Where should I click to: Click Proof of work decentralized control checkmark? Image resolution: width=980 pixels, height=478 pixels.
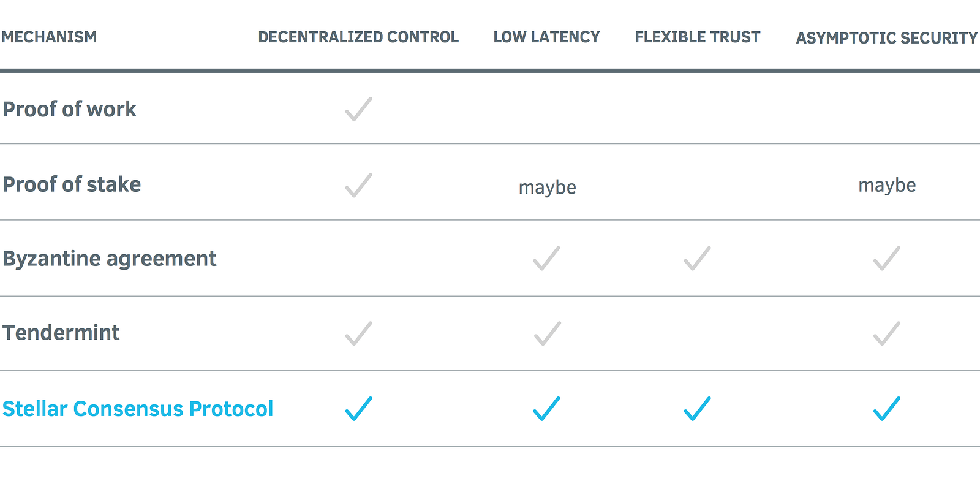point(358,109)
